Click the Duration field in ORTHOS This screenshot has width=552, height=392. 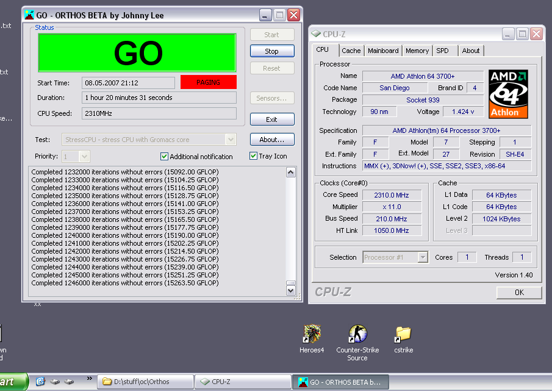pos(159,98)
